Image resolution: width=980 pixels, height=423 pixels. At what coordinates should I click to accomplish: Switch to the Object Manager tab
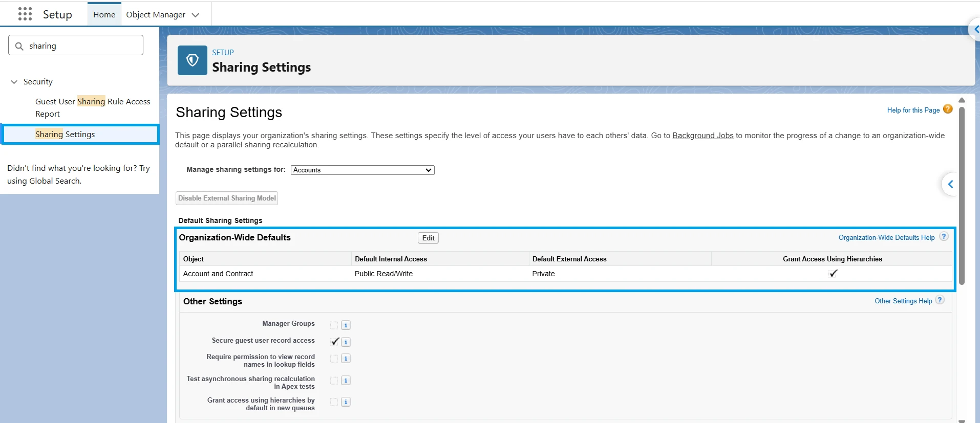click(156, 15)
